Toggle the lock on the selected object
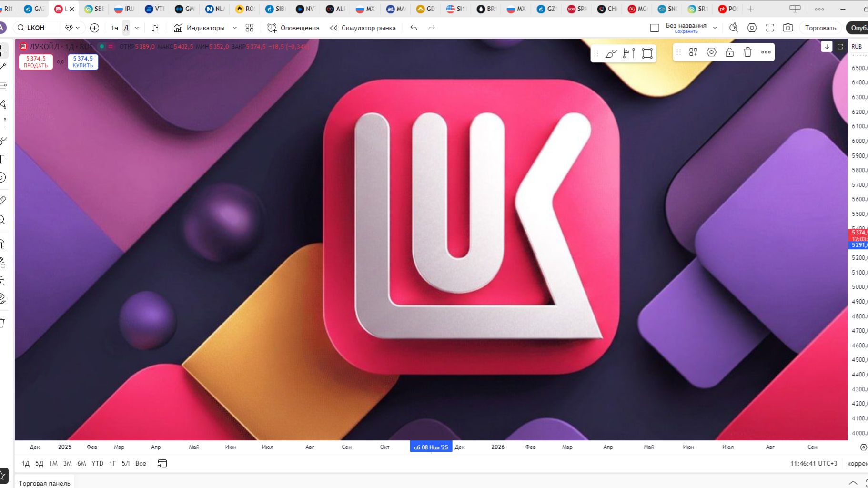 729,52
